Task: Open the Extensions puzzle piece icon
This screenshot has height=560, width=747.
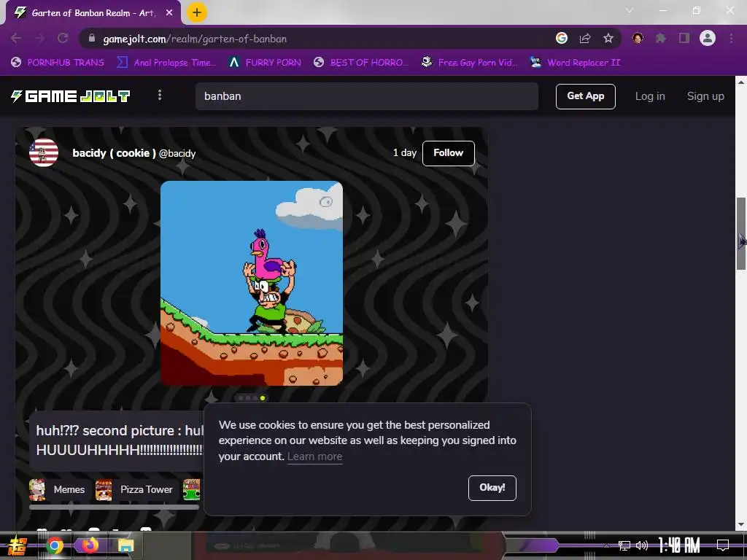Action: (661, 39)
